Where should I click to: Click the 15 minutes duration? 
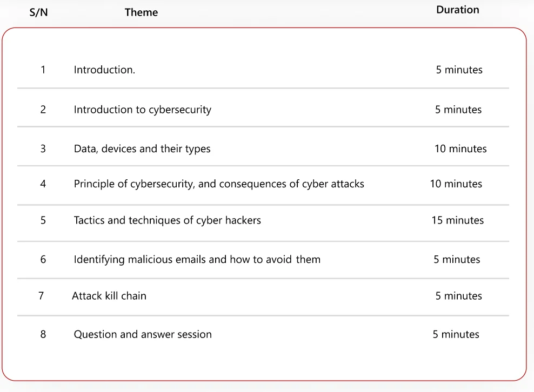(457, 220)
